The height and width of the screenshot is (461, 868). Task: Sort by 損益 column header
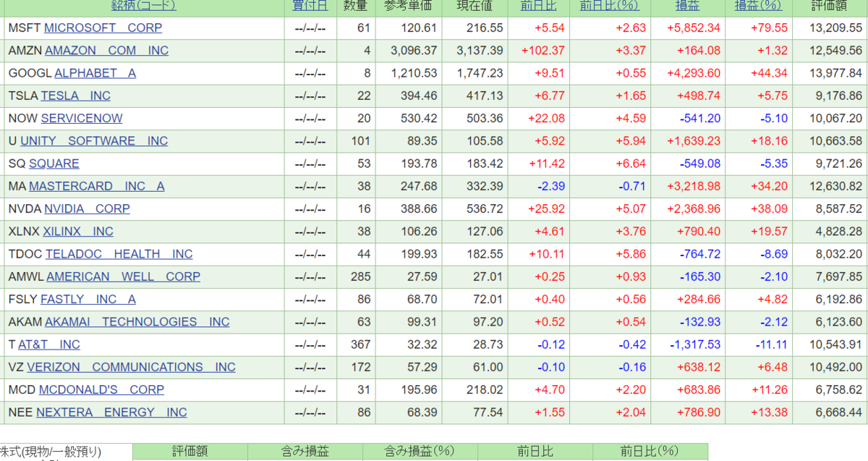[x=686, y=6]
